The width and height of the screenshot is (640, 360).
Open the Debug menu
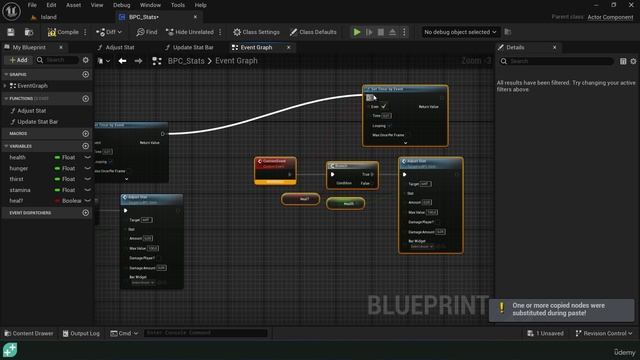tap(121, 5)
